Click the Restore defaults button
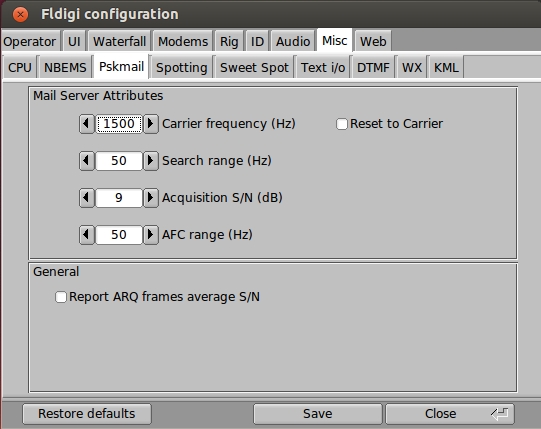This screenshot has width=541, height=429. [87, 413]
